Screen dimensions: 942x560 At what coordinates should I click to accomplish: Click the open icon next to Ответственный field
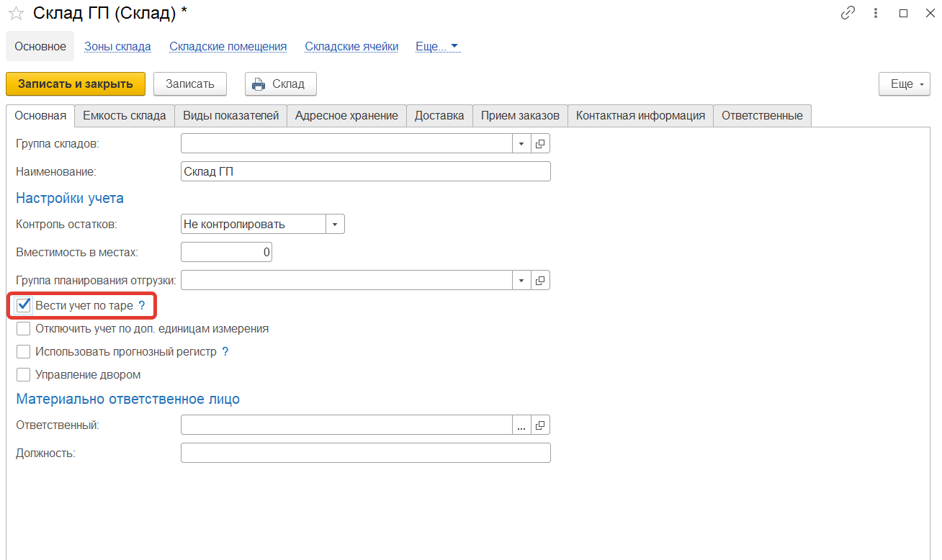pos(541,425)
